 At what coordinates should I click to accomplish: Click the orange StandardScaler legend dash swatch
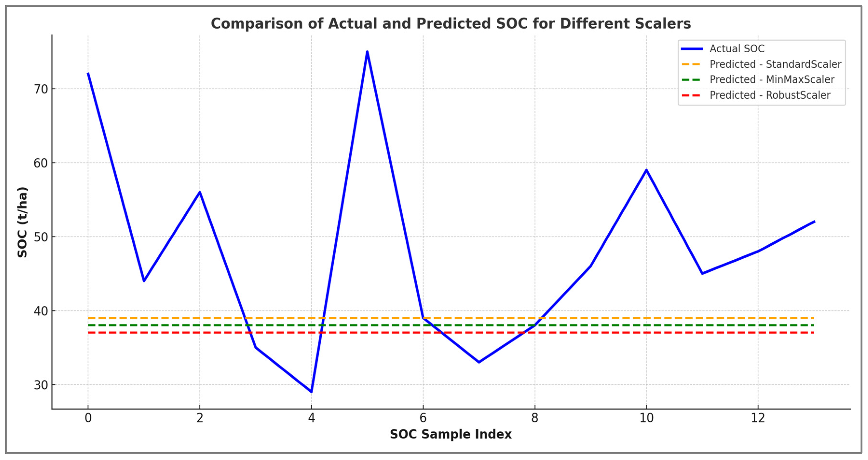[691, 64]
